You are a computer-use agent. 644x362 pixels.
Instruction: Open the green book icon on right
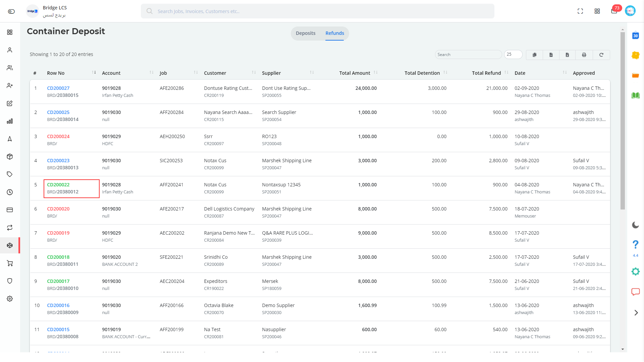coord(636,96)
